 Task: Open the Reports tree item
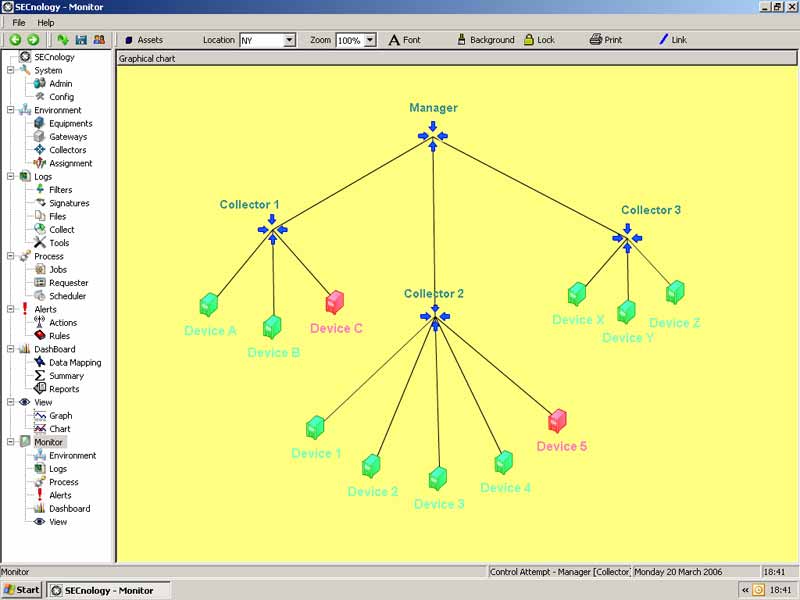pyautogui.click(x=57, y=389)
